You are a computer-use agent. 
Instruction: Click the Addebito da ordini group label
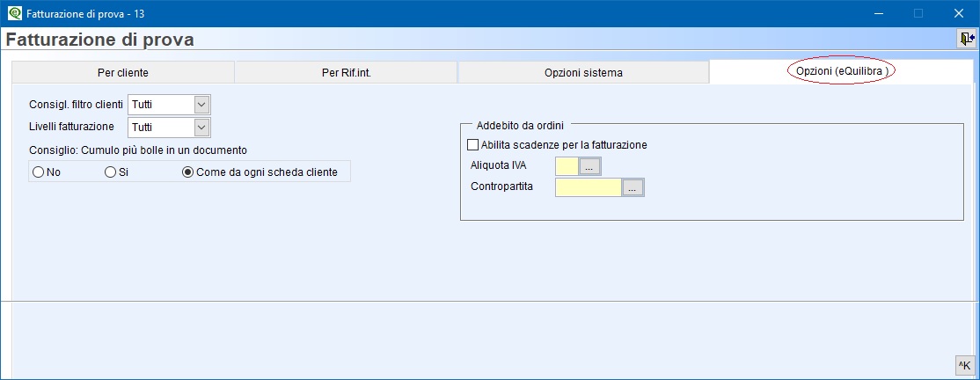pyautogui.click(x=519, y=125)
